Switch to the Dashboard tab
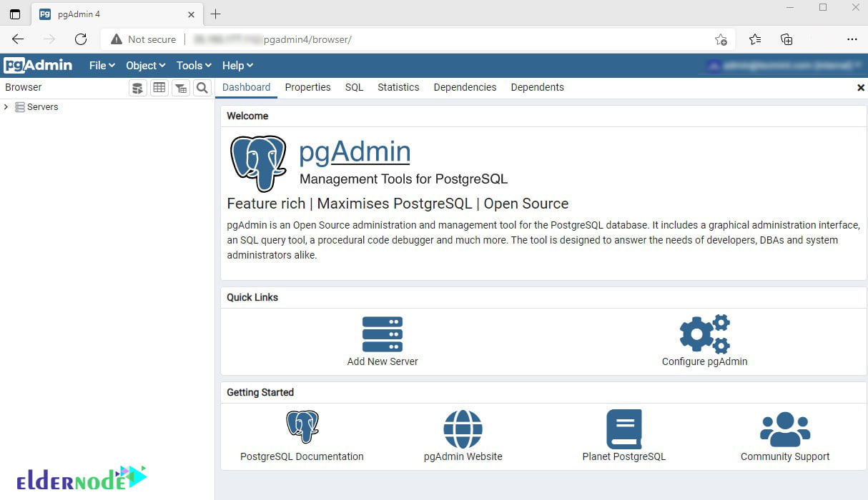868x500 pixels. click(x=247, y=87)
